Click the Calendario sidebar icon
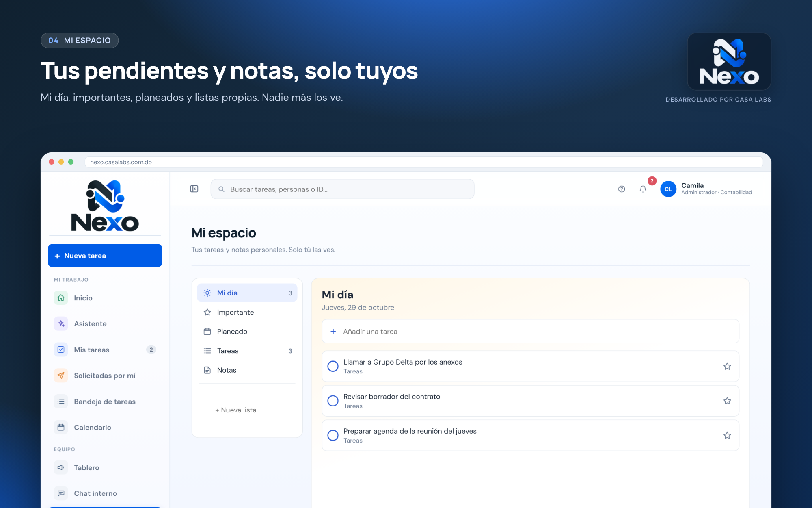812x508 pixels. click(x=61, y=427)
